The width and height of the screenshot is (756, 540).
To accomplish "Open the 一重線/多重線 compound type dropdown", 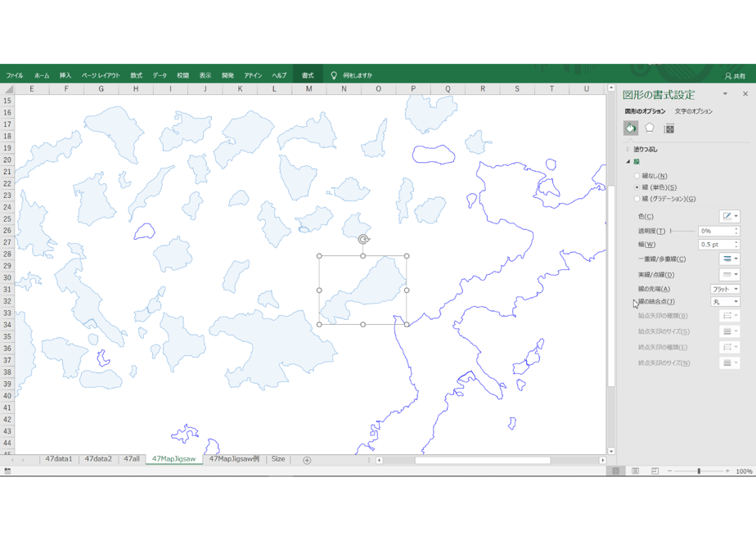I will pyautogui.click(x=730, y=259).
